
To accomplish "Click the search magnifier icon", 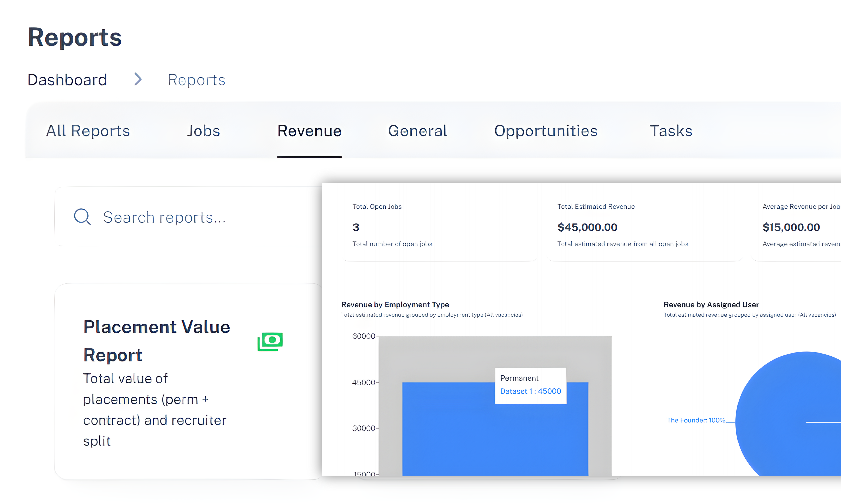I will (x=82, y=217).
